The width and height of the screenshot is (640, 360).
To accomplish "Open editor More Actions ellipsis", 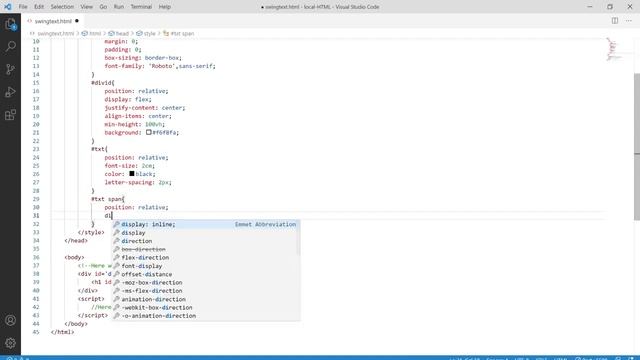I will (x=629, y=21).
